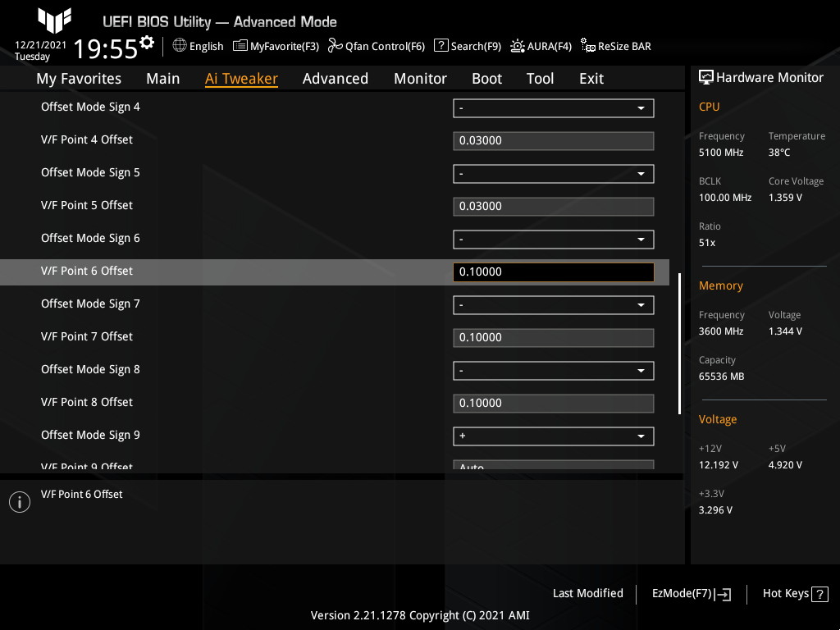The width and height of the screenshot is (840, 630).
Task: Click the 19:55 clock time
Action: 106,48
